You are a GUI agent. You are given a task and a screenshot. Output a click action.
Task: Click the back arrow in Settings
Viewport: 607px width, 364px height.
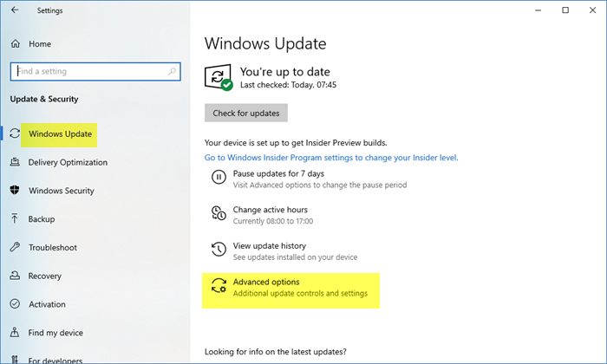click(15, 10)
